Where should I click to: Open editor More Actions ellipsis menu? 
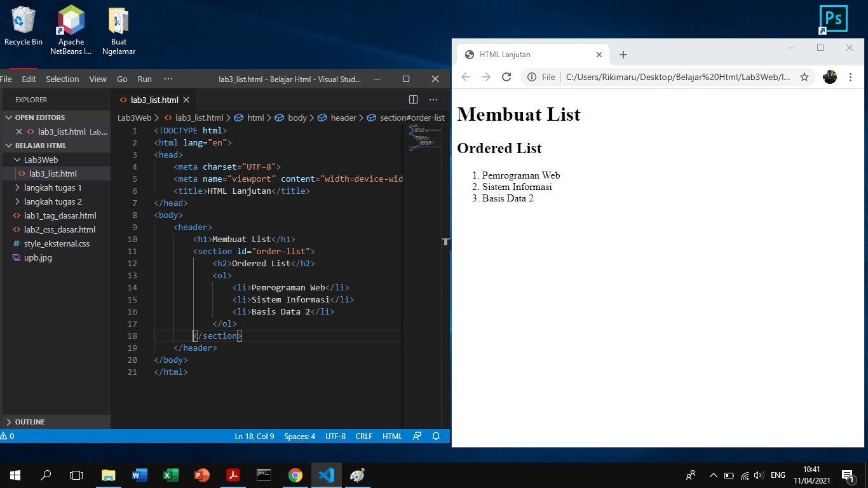tap(433, 100)
